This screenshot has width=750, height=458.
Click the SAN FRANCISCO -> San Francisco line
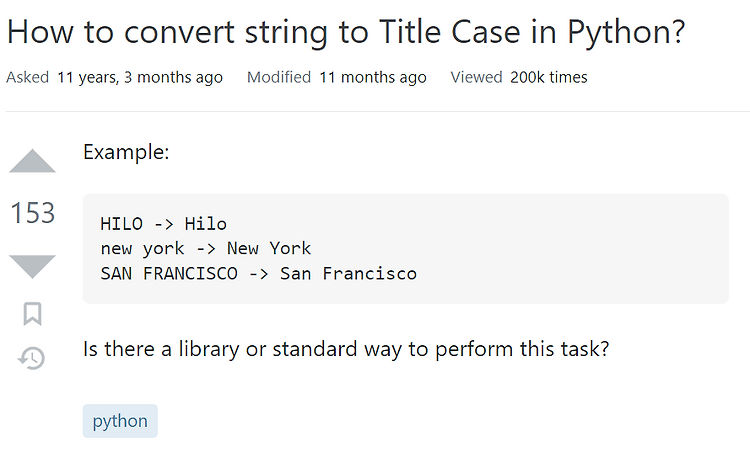[x=258, y=273]
